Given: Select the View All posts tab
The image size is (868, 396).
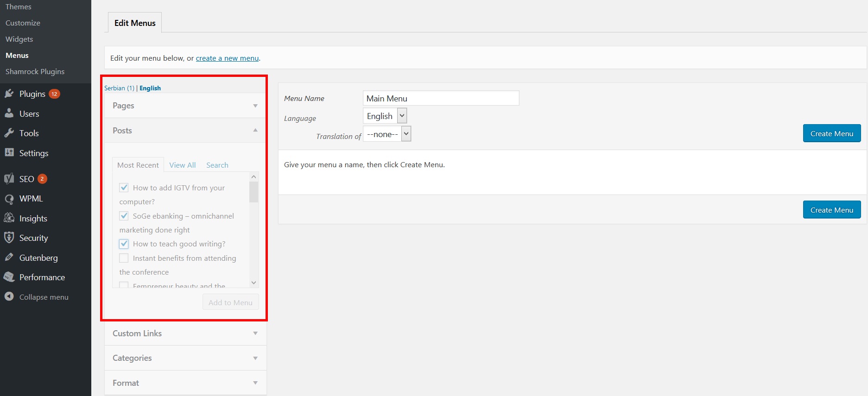Looking at the screenshot, I should click(183, 165).
